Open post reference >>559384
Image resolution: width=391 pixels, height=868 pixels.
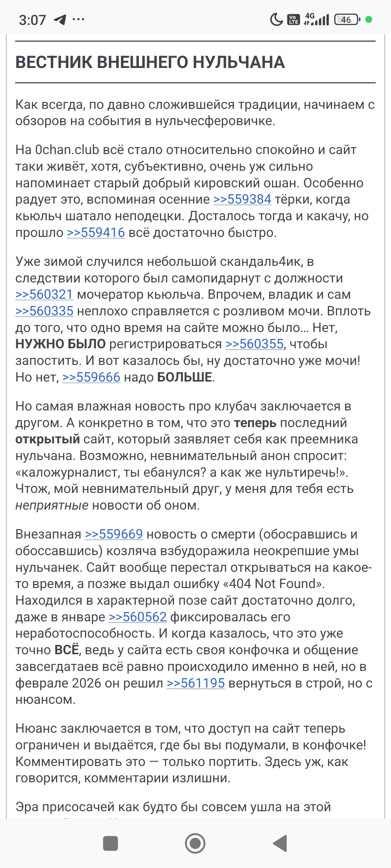click(x=242, y=199)
